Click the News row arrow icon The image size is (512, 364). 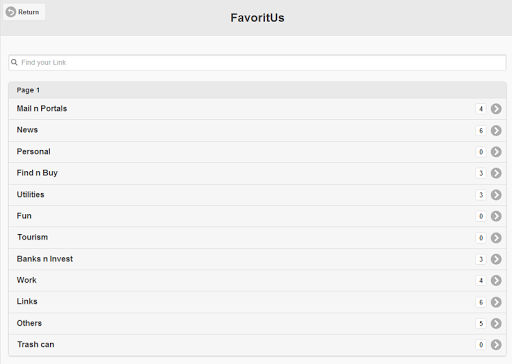496,130
